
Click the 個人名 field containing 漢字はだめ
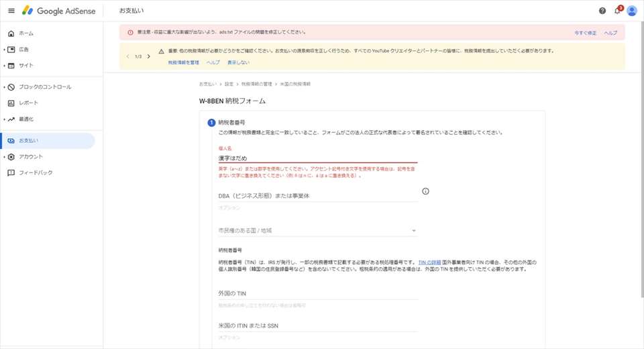click(x=317, y=158)
